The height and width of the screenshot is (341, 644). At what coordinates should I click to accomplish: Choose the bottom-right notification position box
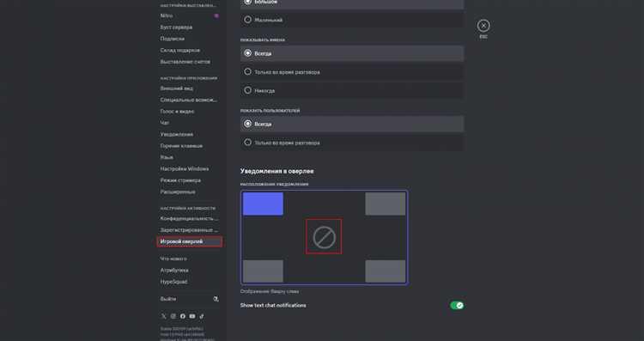(x=386, y=271)
